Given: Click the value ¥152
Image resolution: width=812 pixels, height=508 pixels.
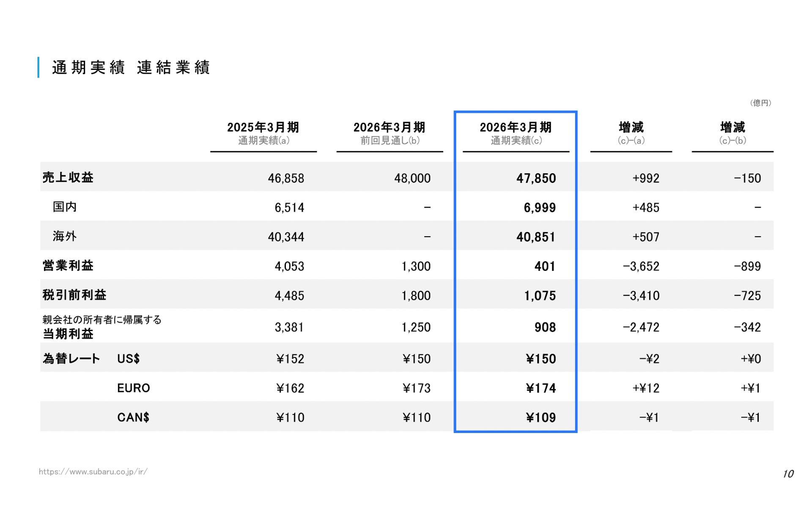Looking at the screenshot, I should coord(290,359).
